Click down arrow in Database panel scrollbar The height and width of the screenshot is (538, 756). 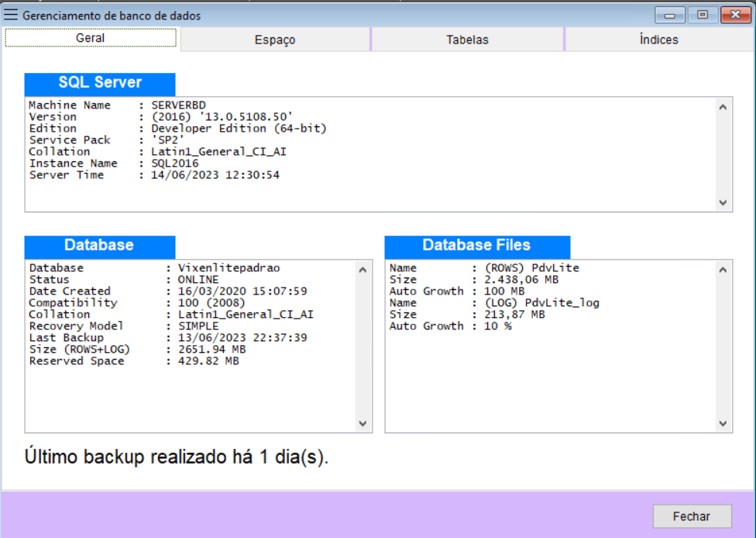click(x=363, y=423)
